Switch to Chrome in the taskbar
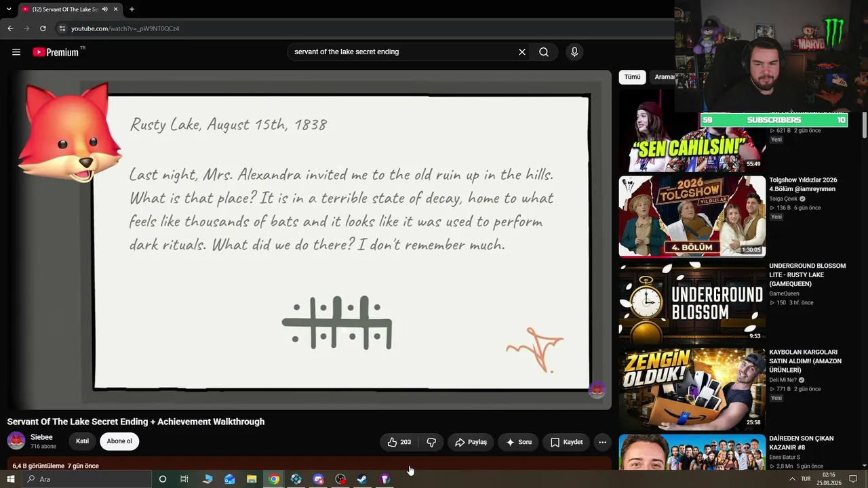Screen dimensions: 868x488 [x=274, y=479]
